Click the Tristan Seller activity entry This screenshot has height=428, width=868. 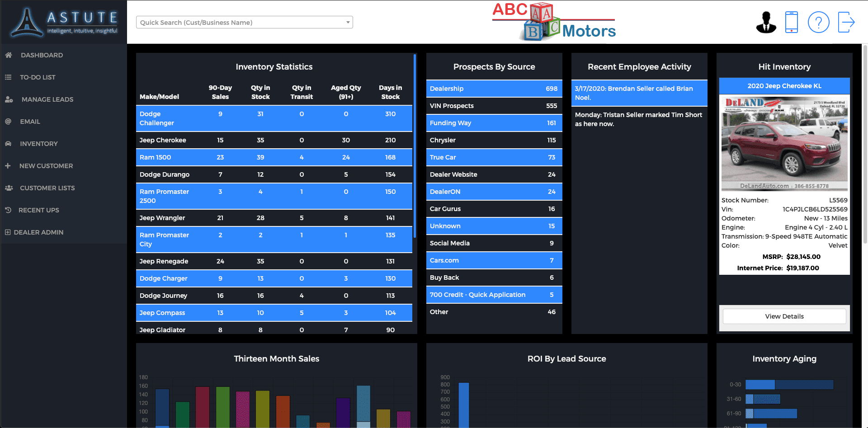click(639, 119)
